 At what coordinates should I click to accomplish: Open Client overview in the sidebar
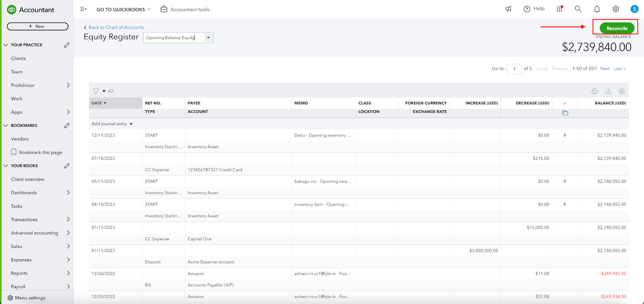coord(27,179)
